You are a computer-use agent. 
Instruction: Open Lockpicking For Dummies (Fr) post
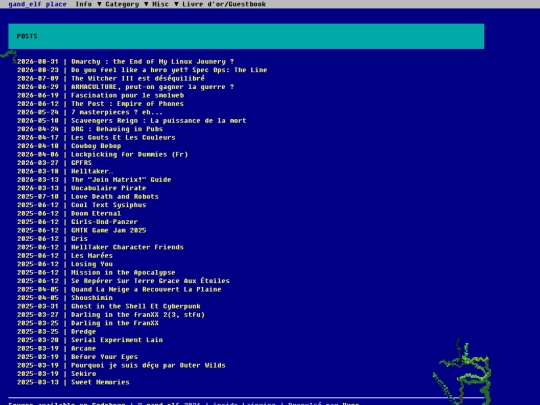click(x=129, y=154)
